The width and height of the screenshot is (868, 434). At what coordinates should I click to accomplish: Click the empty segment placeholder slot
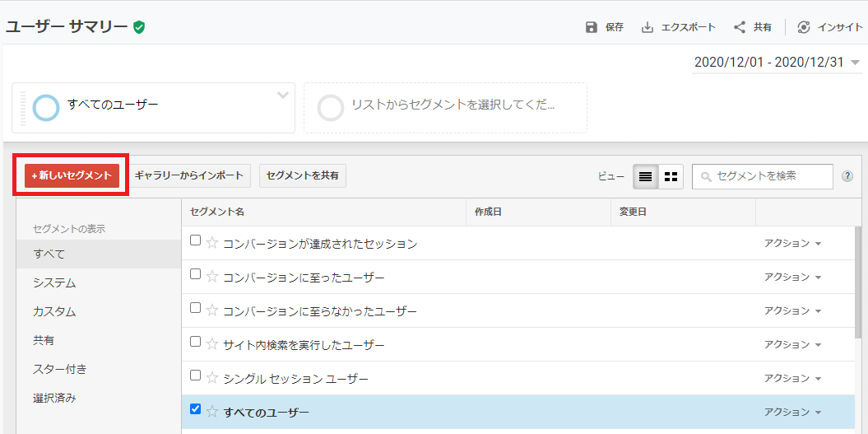(x=445, y=108)
